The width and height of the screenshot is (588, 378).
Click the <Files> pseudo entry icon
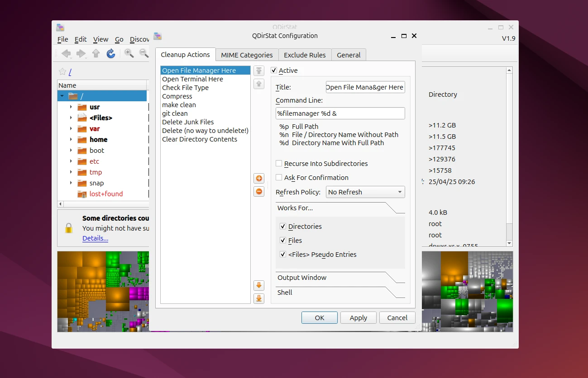82,118
